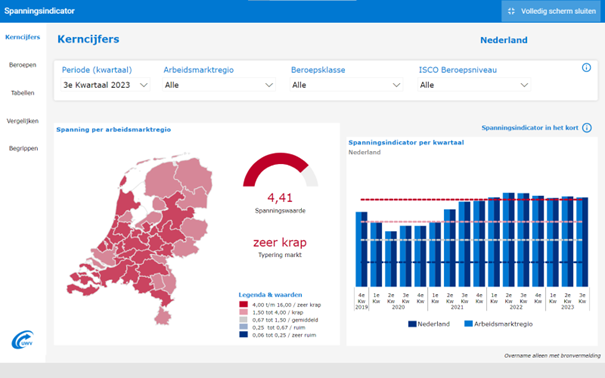Click 'Spanning per arbeidsmarktregio' title
Screen dimensions: 605x378
pos(113,130)
